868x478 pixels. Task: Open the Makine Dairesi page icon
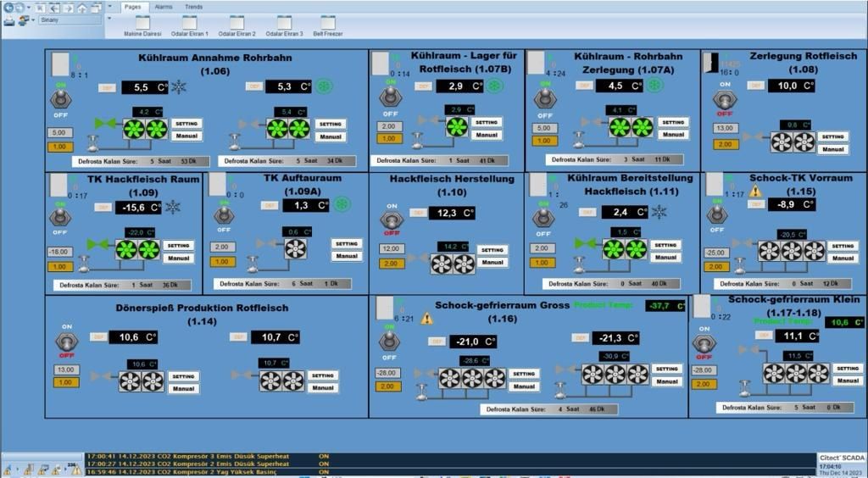pos(142,23)
